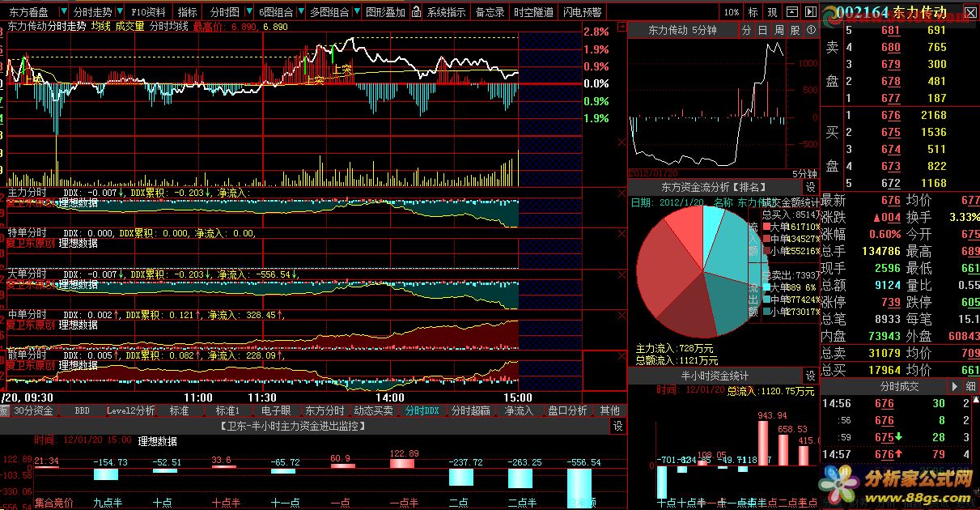Click the window layout icon in top toolbar
980x510 pixels.
coord(791,12)
